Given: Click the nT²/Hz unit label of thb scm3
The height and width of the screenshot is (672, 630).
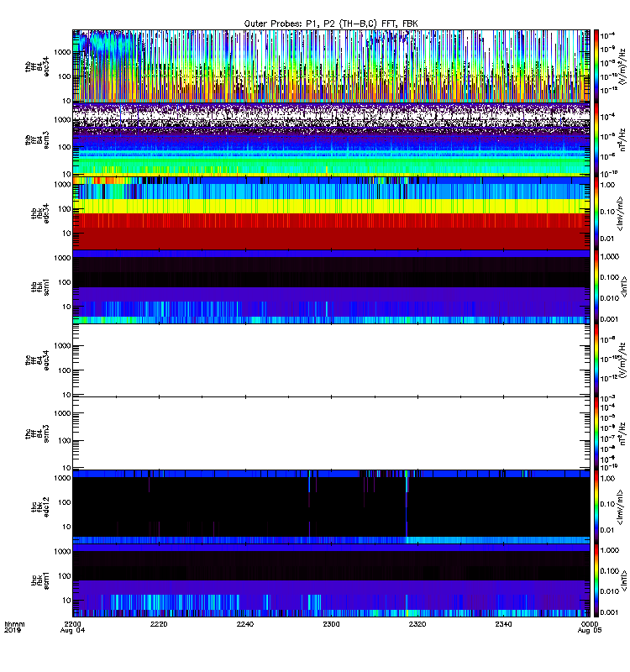Looking at the screenshot, I should click(x=622, y=139).
